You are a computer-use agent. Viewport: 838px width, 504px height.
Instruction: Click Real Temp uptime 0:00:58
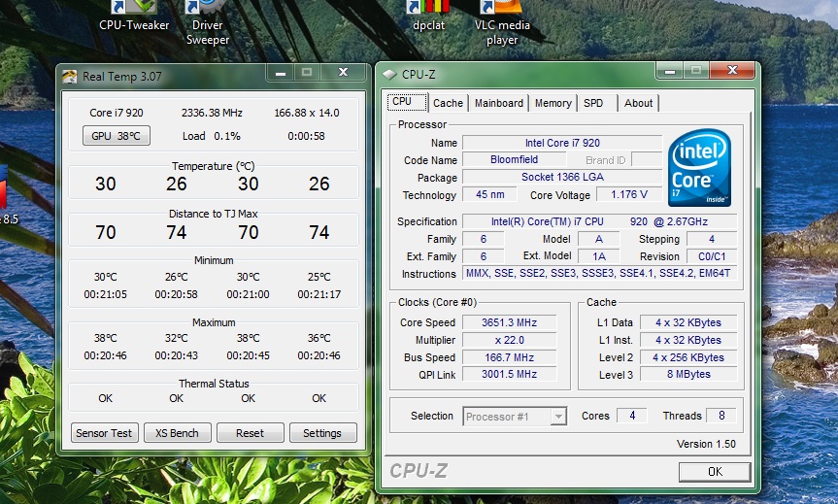(306, 136)
